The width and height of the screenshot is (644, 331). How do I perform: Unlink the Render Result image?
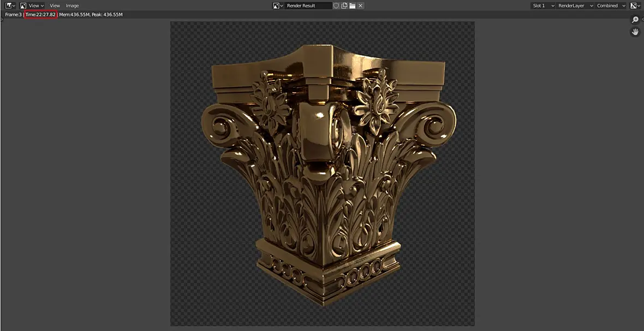[360, 6]
